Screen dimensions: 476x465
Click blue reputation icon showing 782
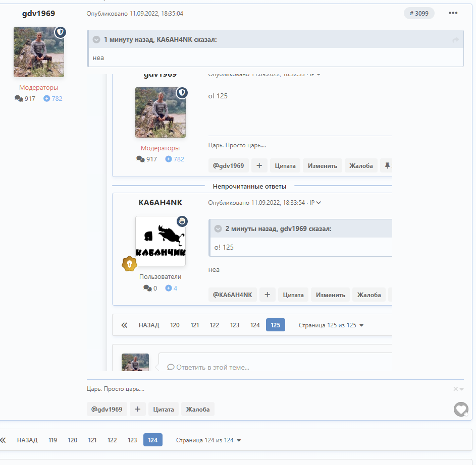click(46, 98)
